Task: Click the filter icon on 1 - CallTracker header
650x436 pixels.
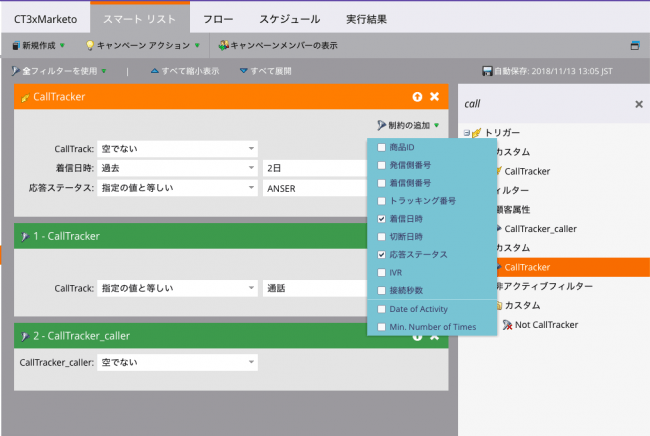Action: [x=25, y=237]
